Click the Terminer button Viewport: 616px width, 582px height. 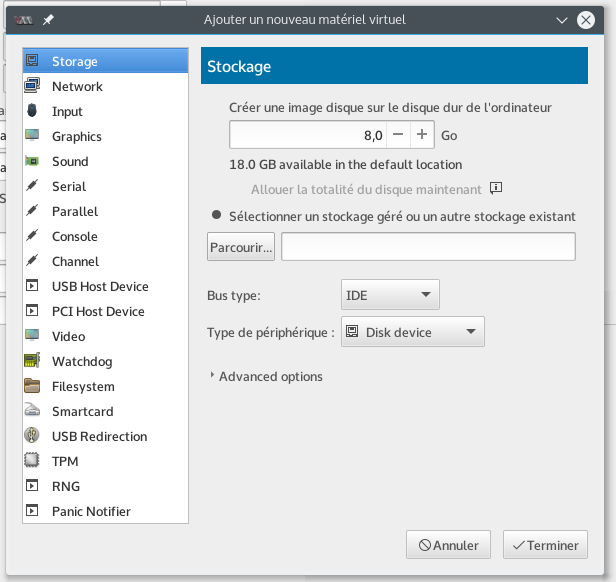(x=545, y=545)
